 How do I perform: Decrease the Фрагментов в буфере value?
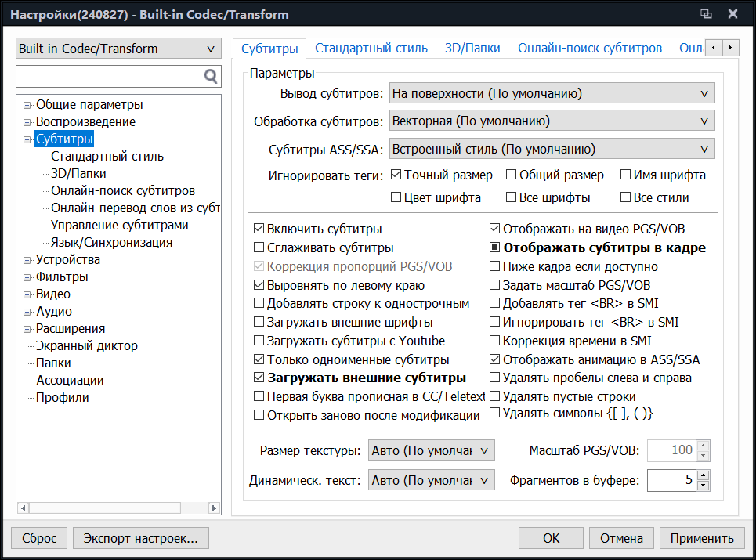pos(703,486)
